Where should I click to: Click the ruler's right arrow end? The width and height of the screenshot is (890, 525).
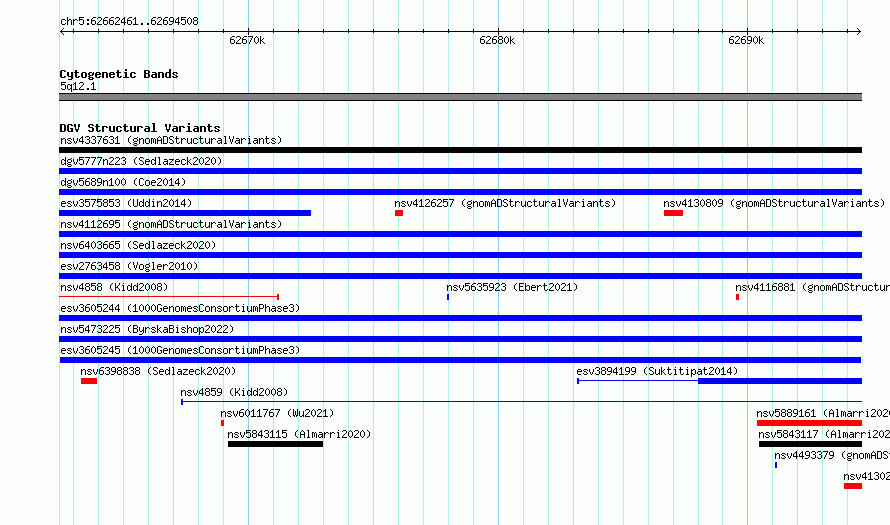(x=859, y=32)
